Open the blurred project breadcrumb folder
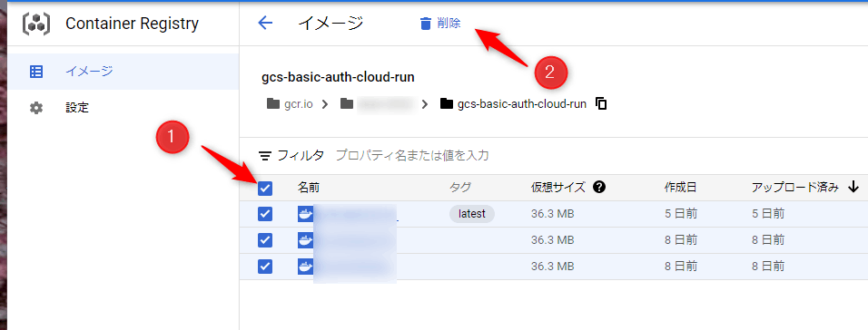 pyautogui.click(x=378, y=103)
